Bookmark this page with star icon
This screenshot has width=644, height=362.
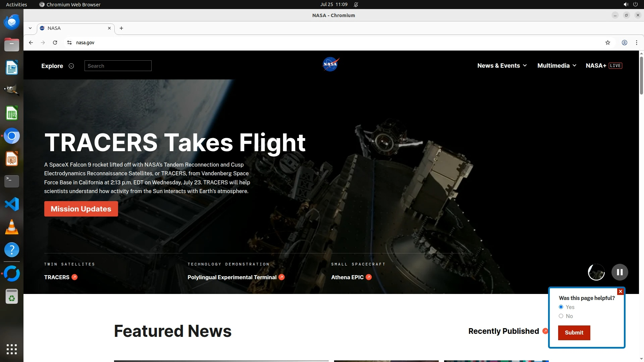[607, 43]
